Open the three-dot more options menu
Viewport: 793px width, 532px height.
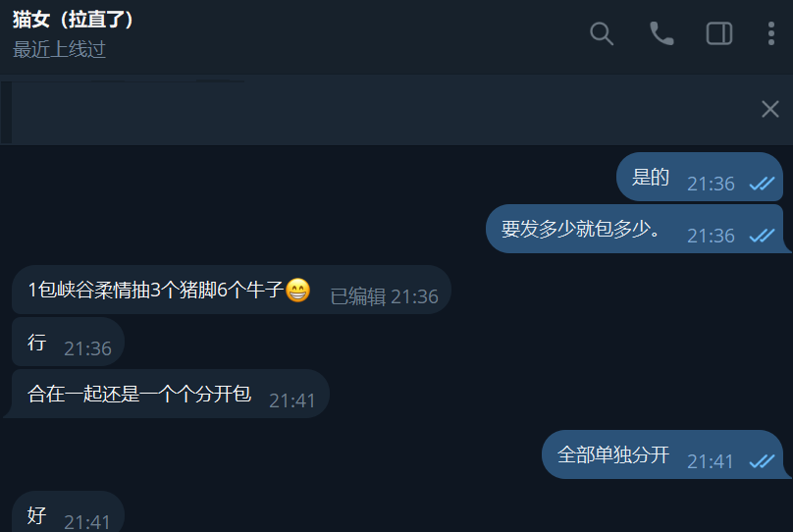click(770, 34)
